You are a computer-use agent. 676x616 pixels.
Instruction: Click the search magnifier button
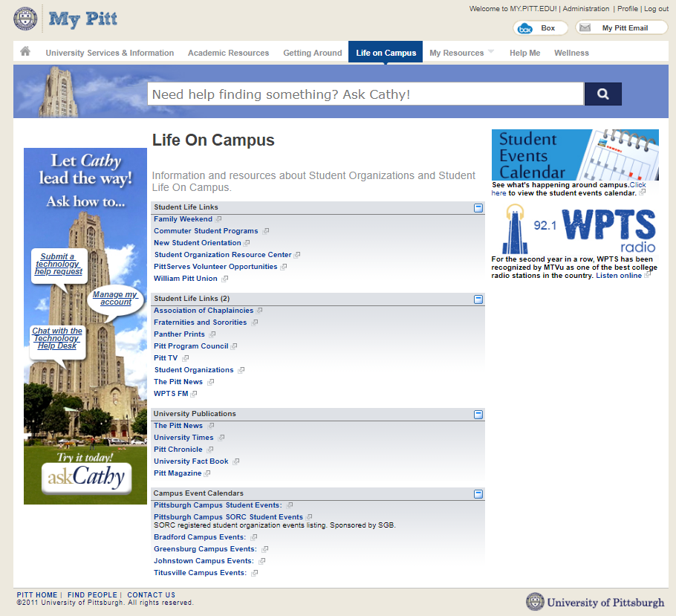point(602,94)
